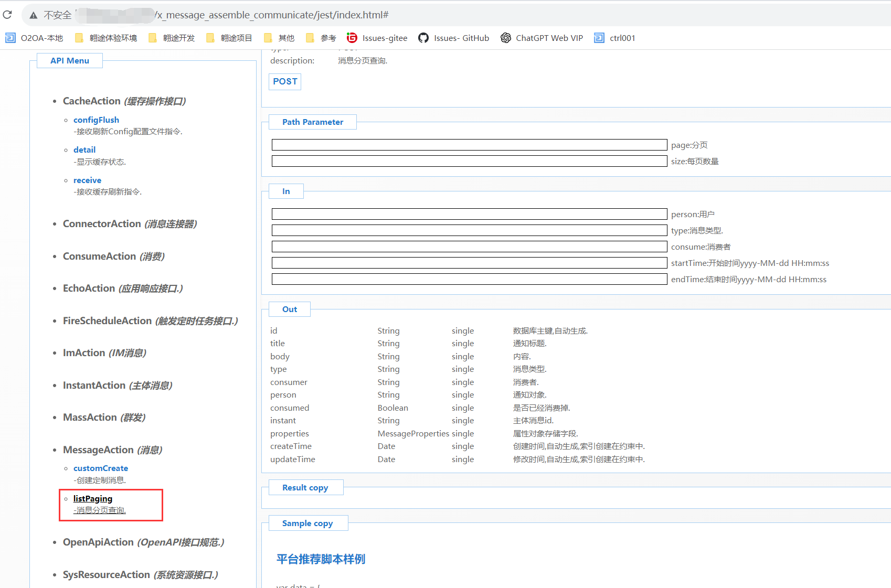Screen dimensions: 891x588
Task: Click the browser address bar URL
Action: [273, 15]
